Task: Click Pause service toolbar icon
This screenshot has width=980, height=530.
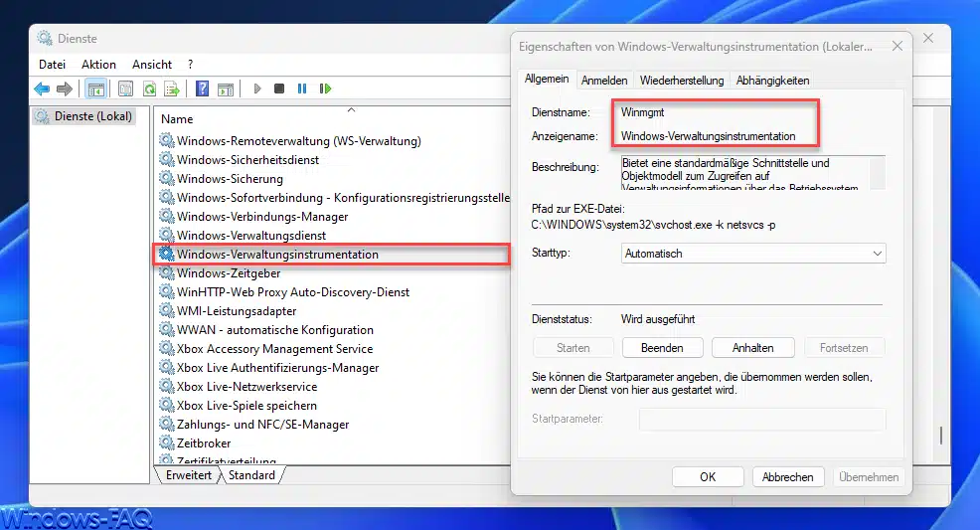Action: click(302, 88)
